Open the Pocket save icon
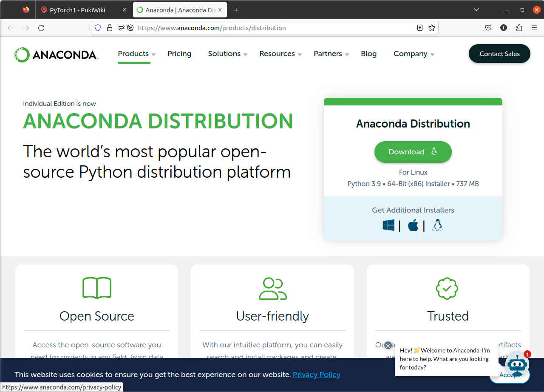 tap(488, 28)
